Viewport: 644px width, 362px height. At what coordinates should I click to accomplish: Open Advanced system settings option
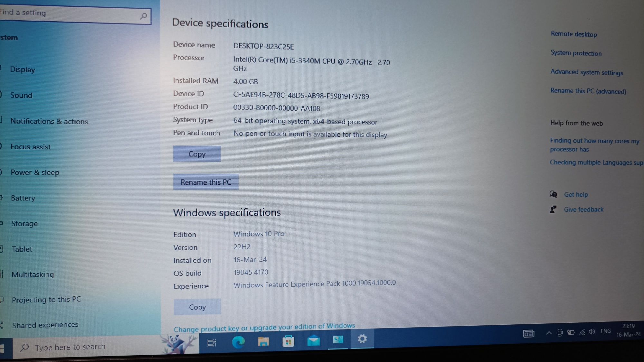586,72
